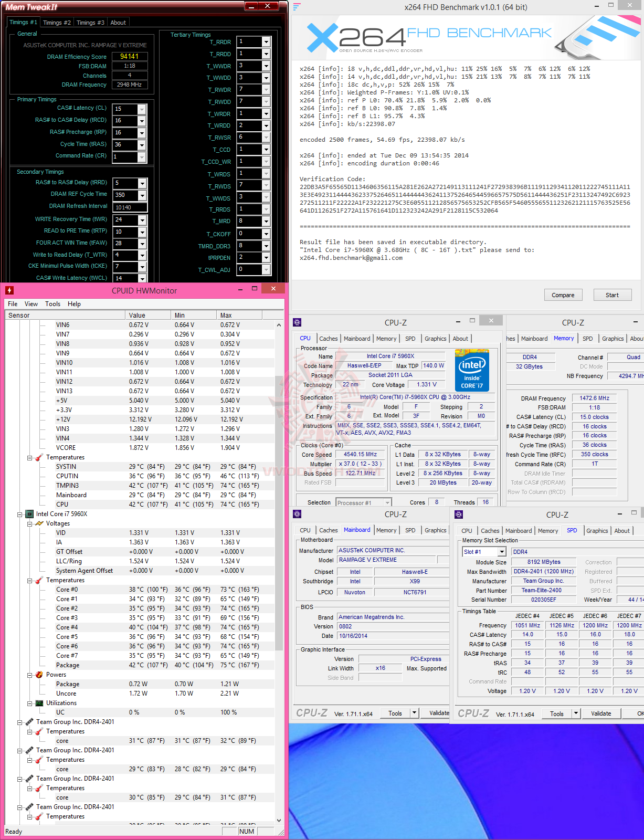Image resolution: width=644 pixels, height=840 pixels.
Task: Collapse the Powers tree node
Action: coord(30,675)
